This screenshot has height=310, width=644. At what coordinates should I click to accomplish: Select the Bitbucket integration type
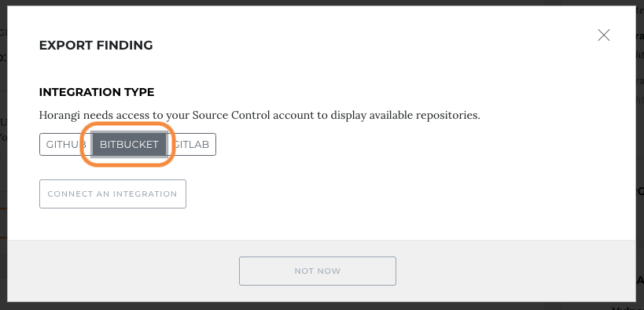pos(129,144)
